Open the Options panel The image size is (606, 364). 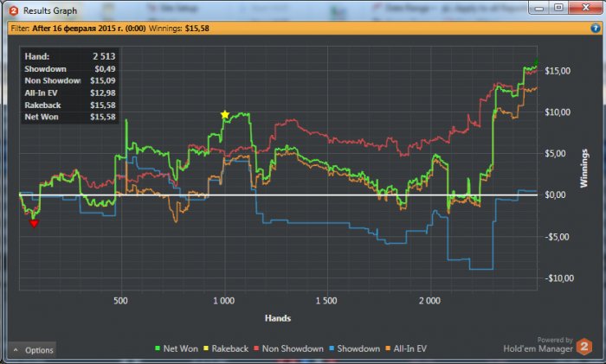pos(33,350)
